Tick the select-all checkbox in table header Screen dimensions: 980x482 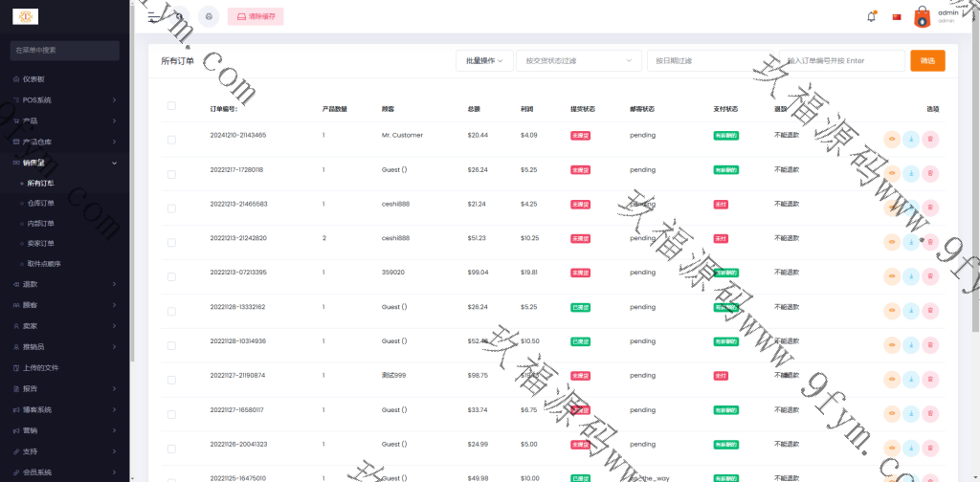[x=171, y=106]
